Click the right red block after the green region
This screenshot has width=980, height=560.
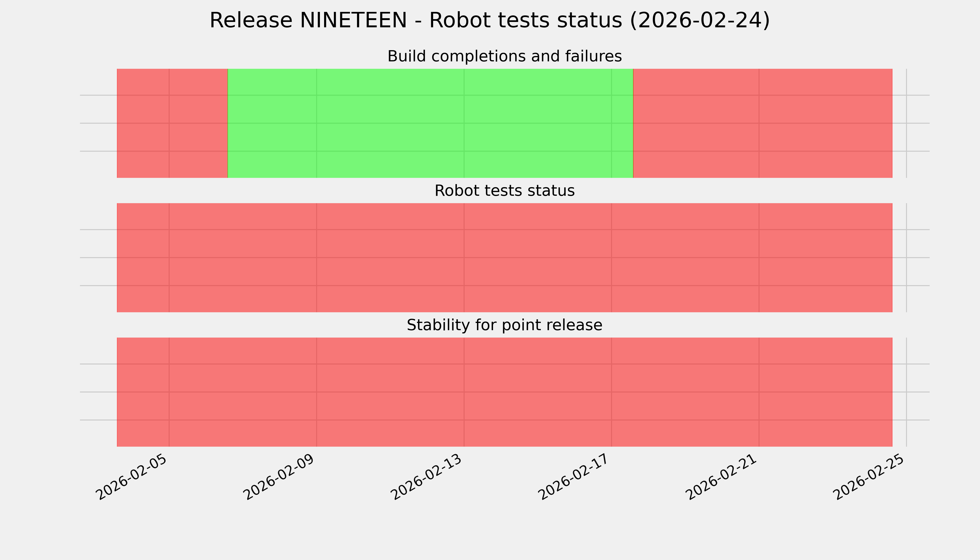pos(762,123)
